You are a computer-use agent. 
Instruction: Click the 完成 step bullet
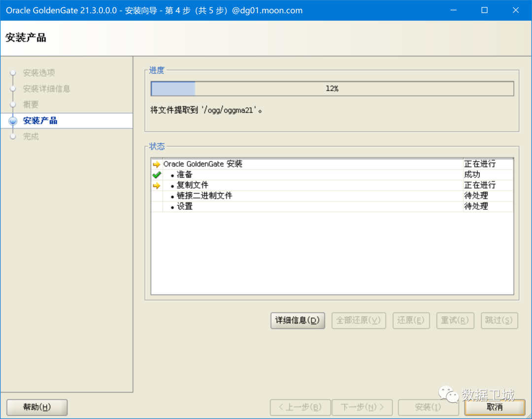(x=13, y=136)
